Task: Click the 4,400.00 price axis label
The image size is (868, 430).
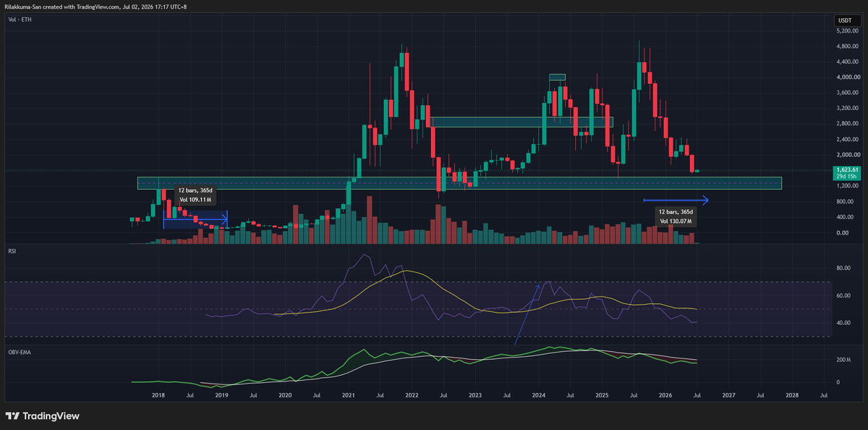Action: click(847, 62)
